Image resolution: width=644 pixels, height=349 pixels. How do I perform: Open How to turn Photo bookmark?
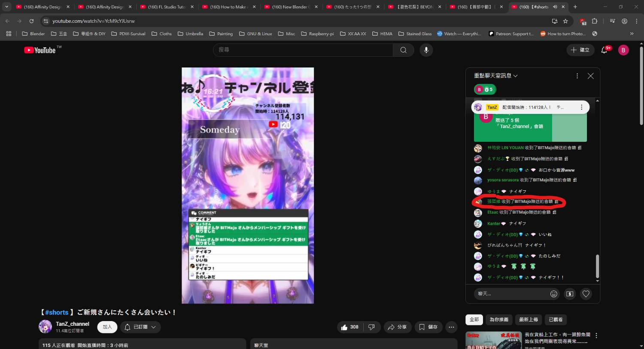point(563,34)
